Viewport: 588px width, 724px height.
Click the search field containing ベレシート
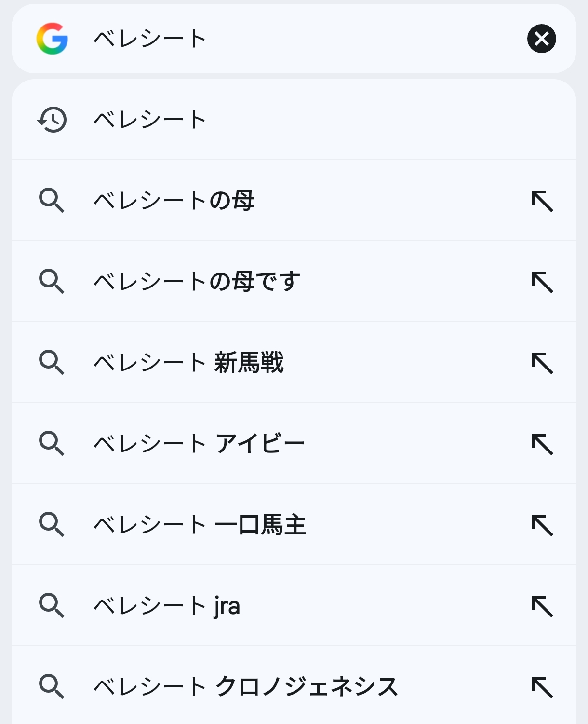[289, 39]
